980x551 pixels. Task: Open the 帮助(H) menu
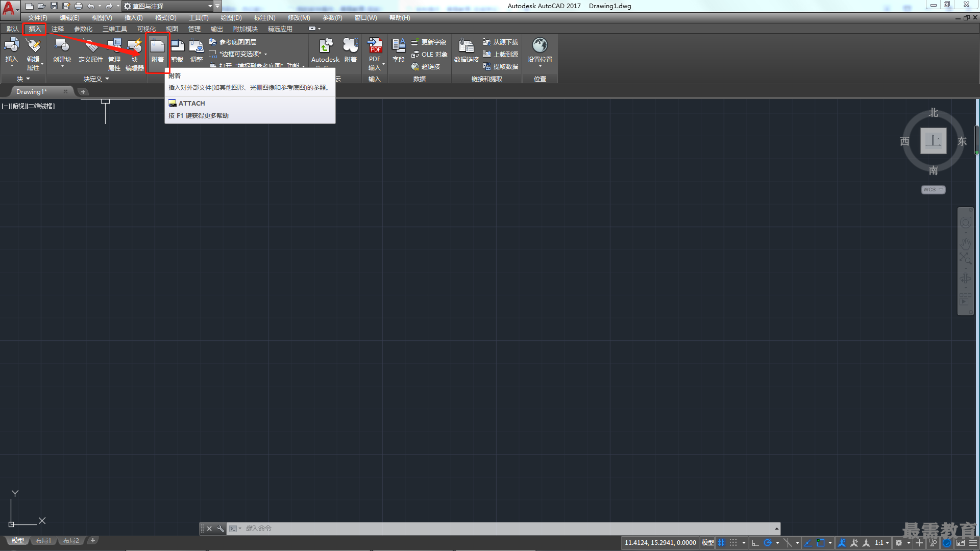pyautogui.click(x=400, y=18)
